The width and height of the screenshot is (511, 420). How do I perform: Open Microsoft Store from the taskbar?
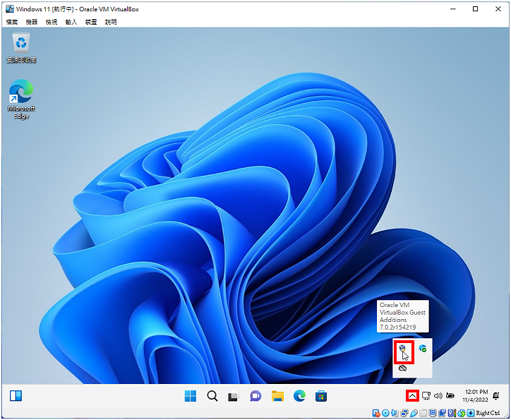pos(321,396)
